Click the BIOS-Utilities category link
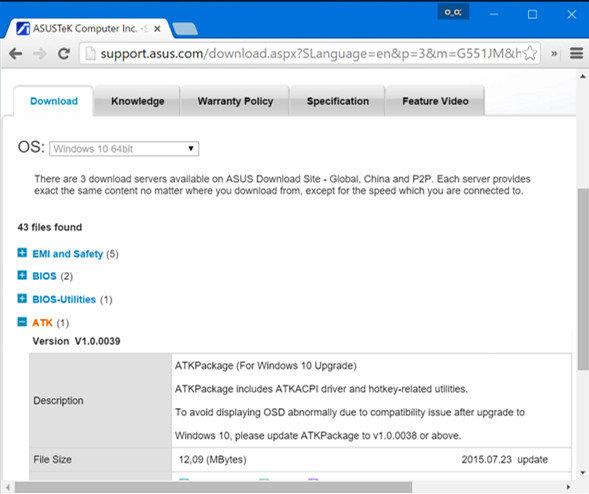 tap(64, 299)
